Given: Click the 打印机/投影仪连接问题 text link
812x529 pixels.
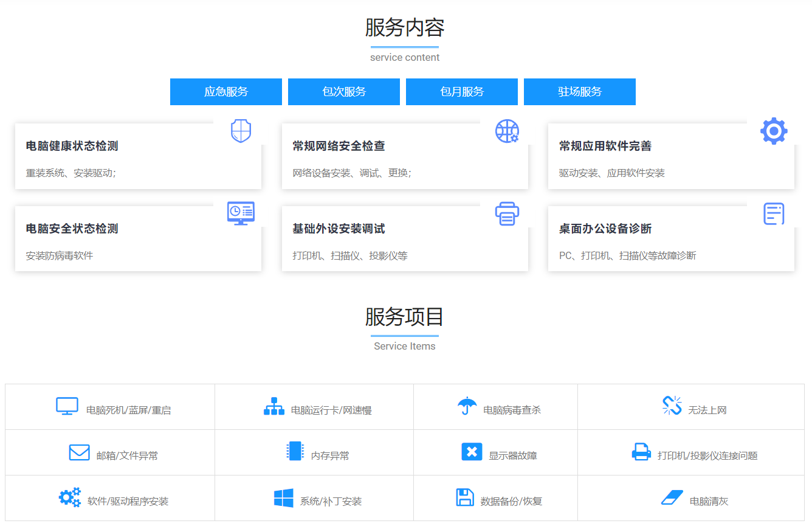Looking at the screenshot, I should point(707,455).
